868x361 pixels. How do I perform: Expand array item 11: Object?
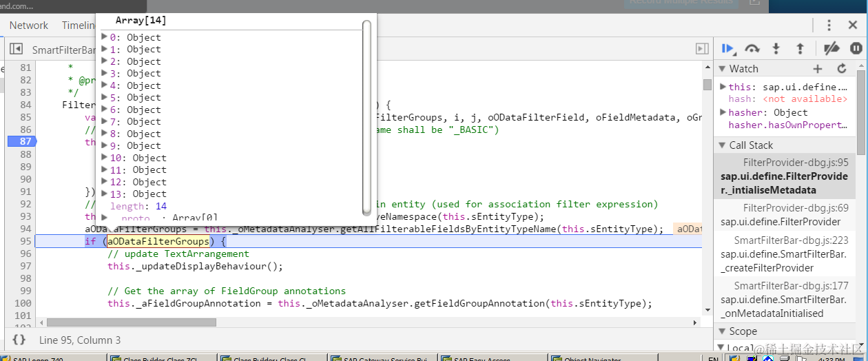105,169
